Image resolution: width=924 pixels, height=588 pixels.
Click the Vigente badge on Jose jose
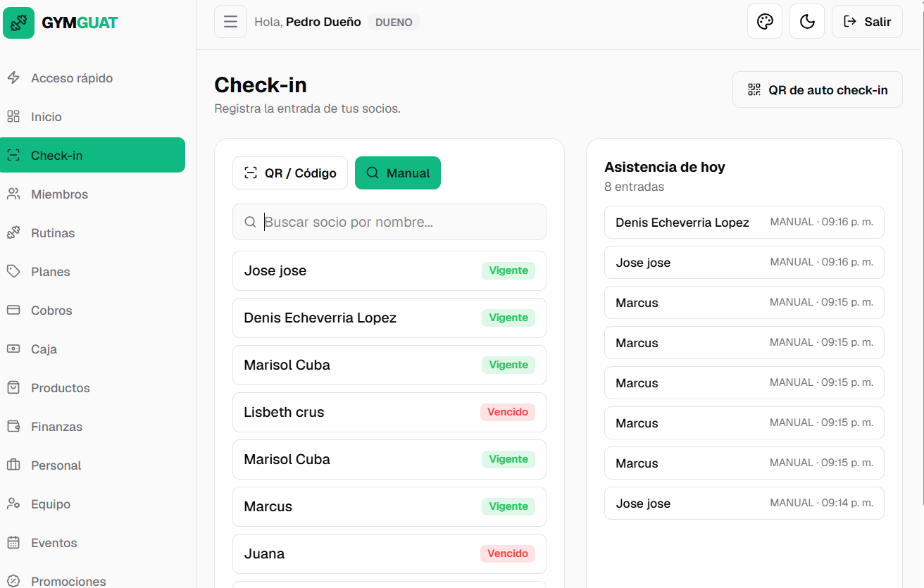[x=508, y=270]
